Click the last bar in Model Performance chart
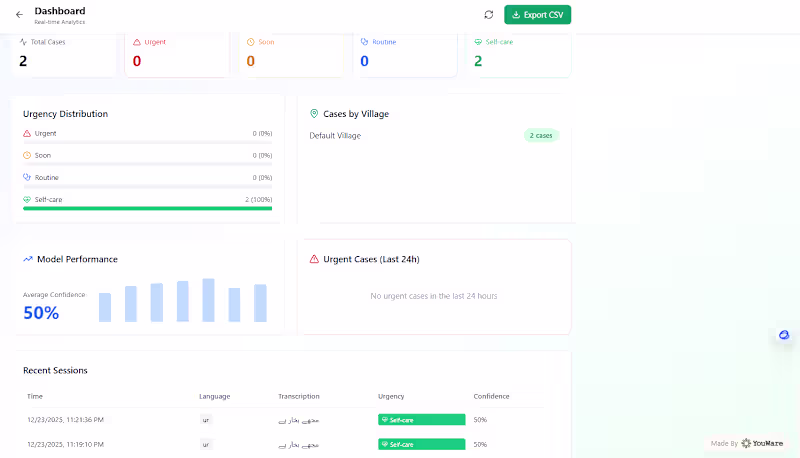The height and width of the screenshot is (458, 800). pyautogui.click(x=260, y=303)
